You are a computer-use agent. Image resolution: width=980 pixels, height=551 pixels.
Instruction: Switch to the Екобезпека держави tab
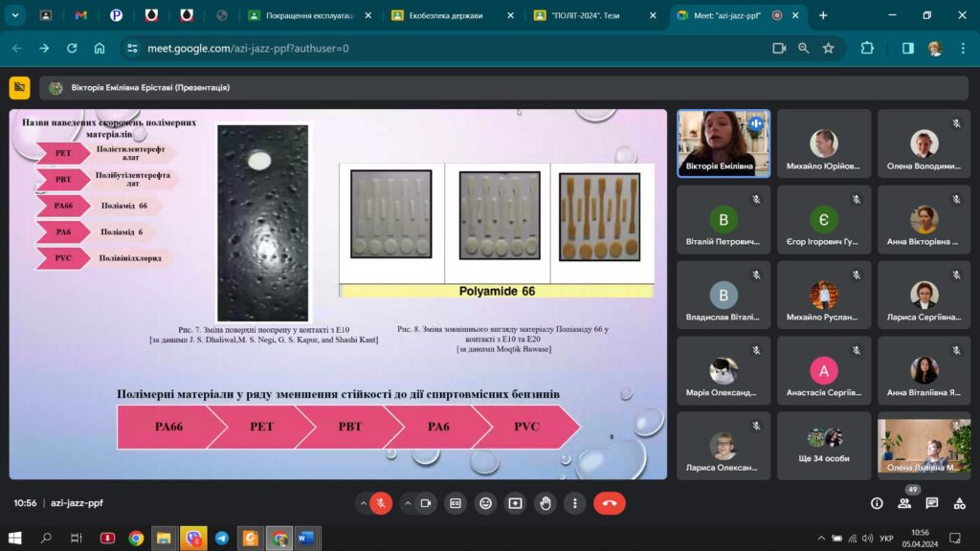445,15
